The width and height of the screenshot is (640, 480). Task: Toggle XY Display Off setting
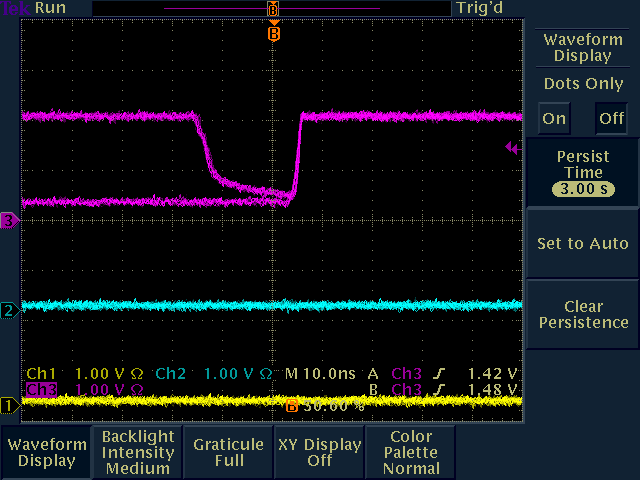coord(320,453)
